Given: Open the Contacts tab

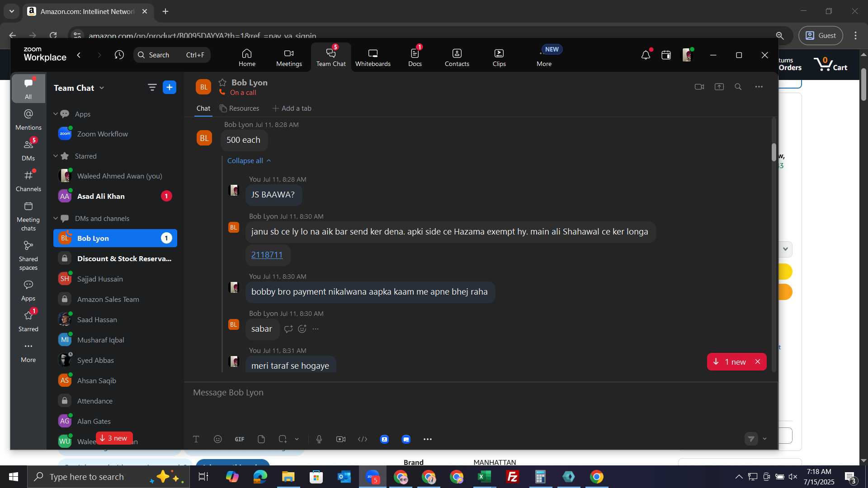Looking at the screenshot, I should (x=457, y=57).
